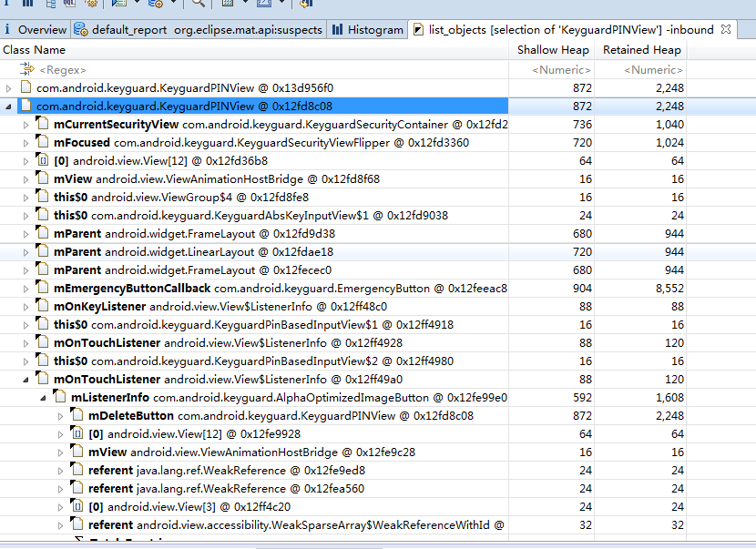Screen dimensions: 756x549
Task: Expand the [0] android.view.View[12] @ 0x12fd36b8 node
Action: click(x=26, y=161)
